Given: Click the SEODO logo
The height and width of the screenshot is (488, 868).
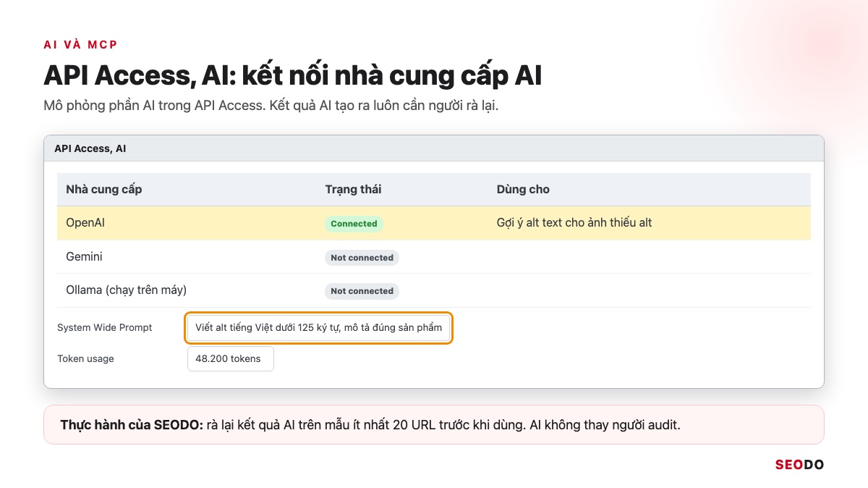Looking at the screenshot, I should 799,465.
